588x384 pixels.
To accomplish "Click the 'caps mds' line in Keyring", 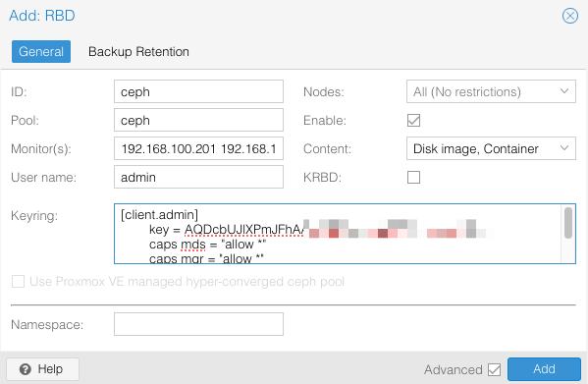I will pos(207,245).
